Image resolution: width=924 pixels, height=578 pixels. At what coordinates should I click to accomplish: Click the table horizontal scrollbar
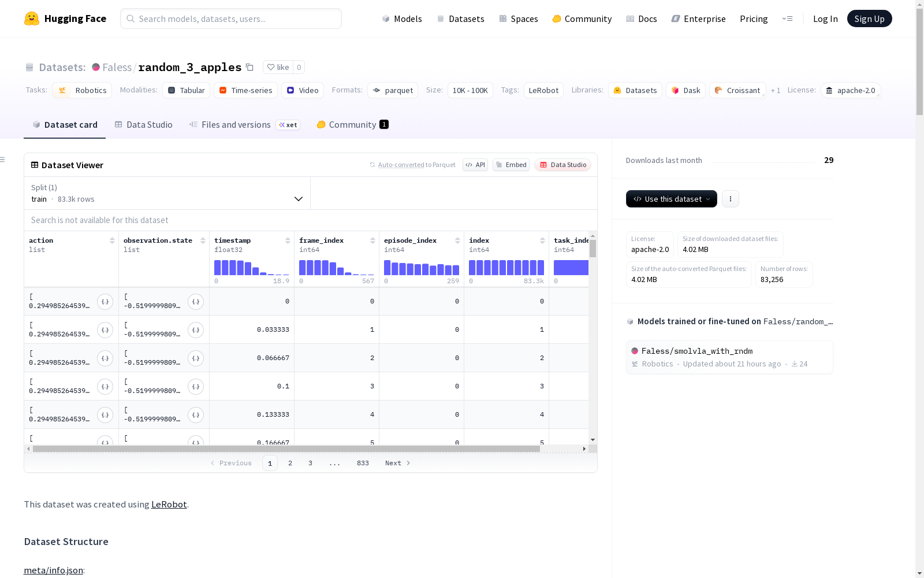point(286,449)
